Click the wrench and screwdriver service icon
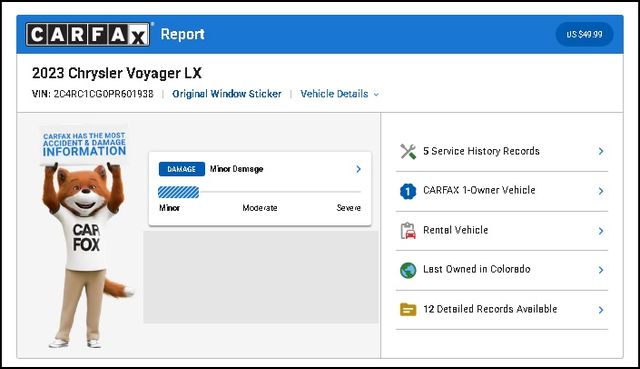Screen dimensions: 640x369 tap(408, 151)
